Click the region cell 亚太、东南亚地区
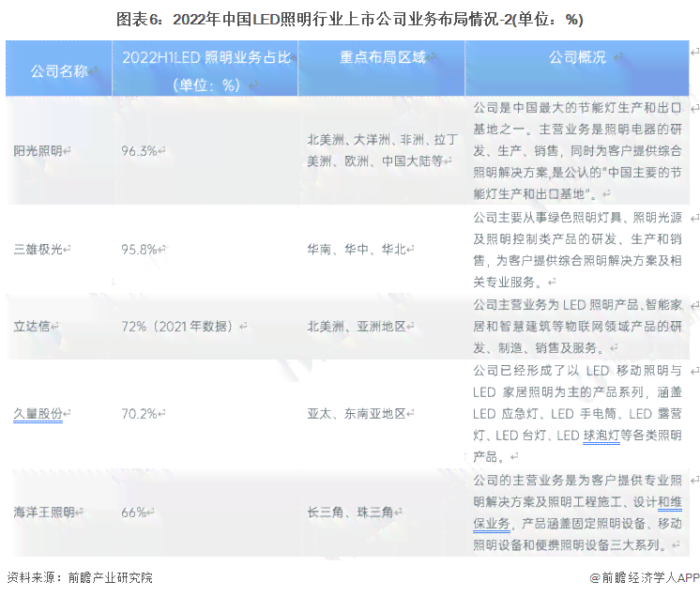 coord(357,414)
